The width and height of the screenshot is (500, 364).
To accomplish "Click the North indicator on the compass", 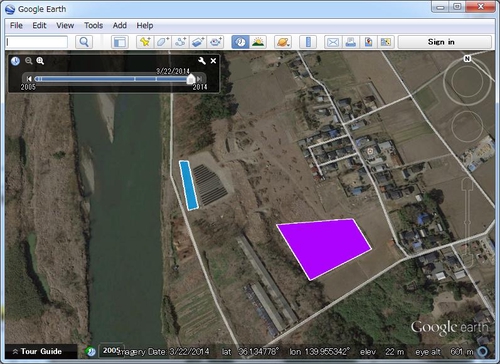I will 467,59.
